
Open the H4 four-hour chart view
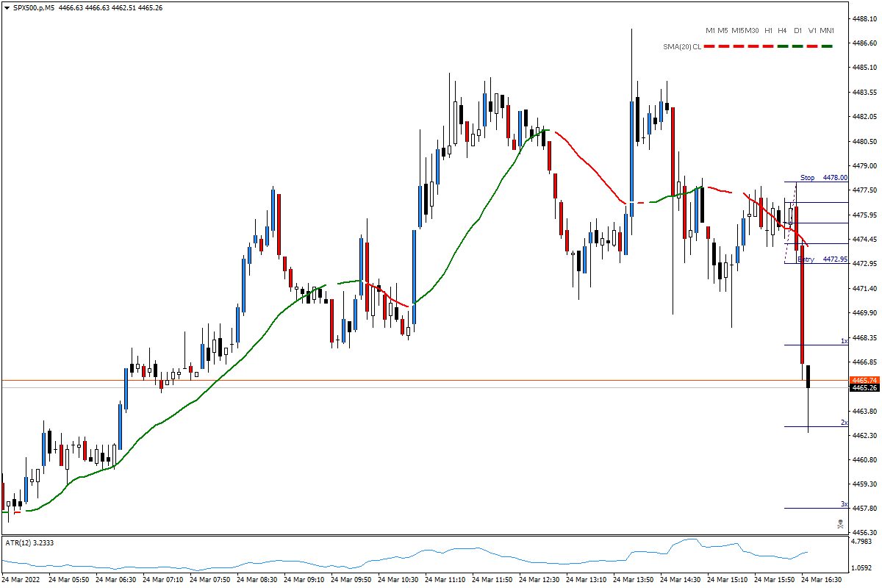pyautogui.click(x=782, y=31)
